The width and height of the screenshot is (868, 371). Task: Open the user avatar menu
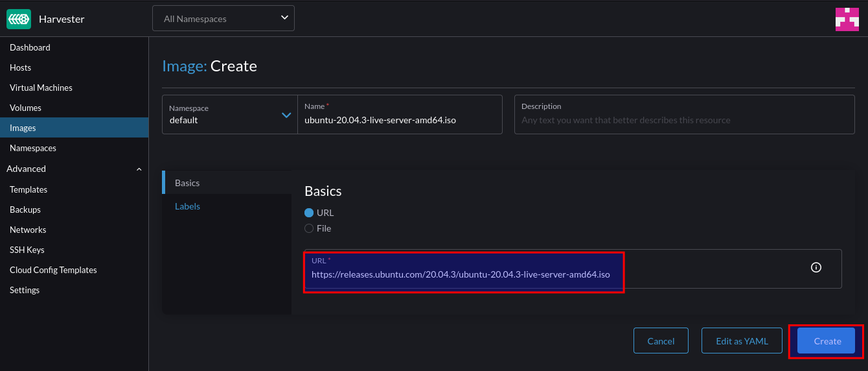click(x=847, y=19)
